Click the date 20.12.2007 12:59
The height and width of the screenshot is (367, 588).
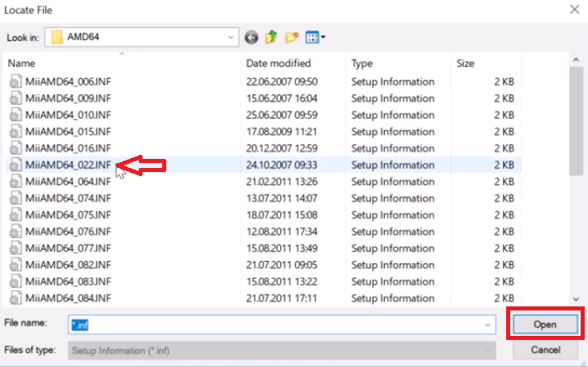[282, 147]
